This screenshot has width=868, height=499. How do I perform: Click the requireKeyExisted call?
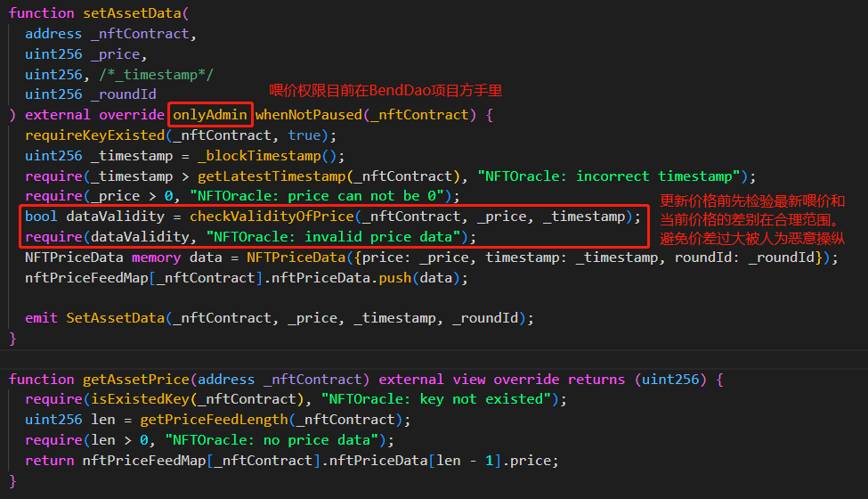click(94, 135)
